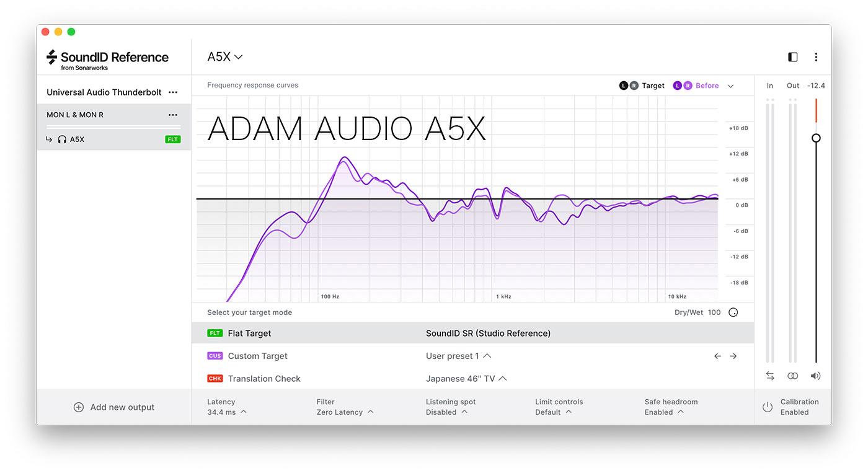Viewport: 868px width, 473px height.
Task: Open the Japanese 46" TV dropdown
Action: tap(466, 378)
